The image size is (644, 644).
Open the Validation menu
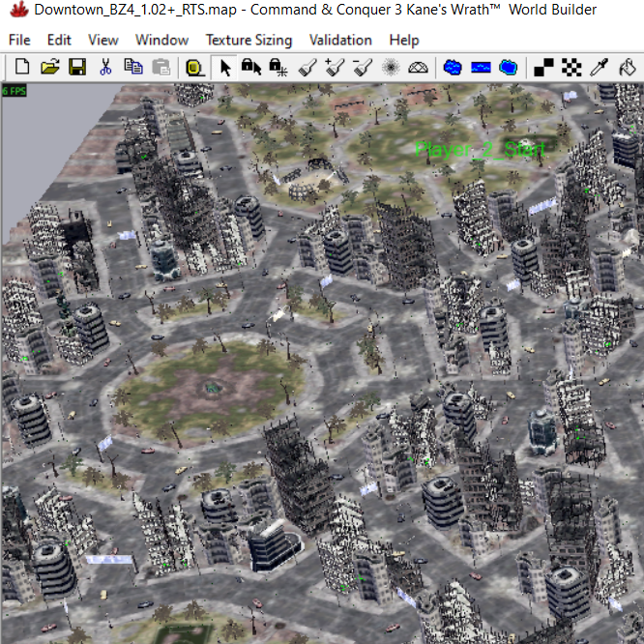coord(340,40)
